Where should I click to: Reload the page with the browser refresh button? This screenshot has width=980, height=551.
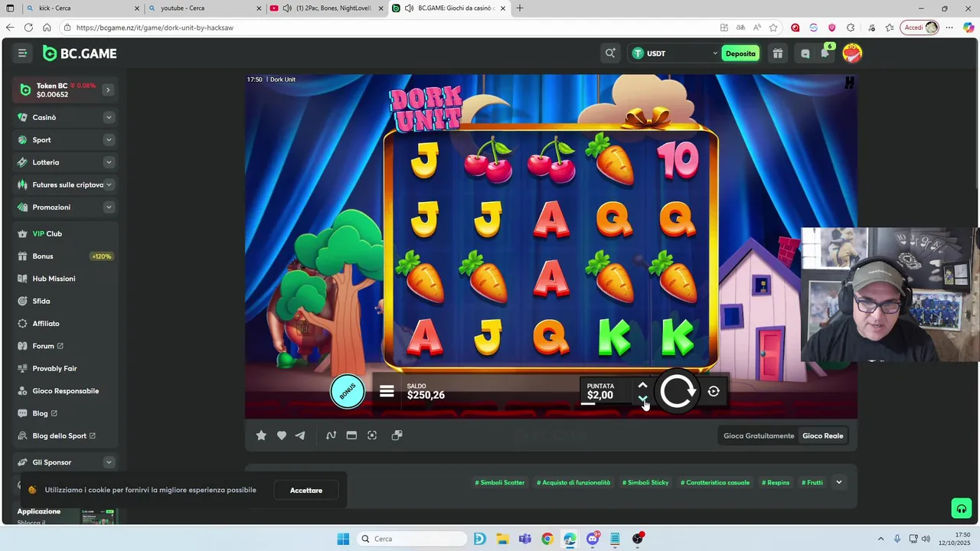pyautogui.click(x=28, y=28)
